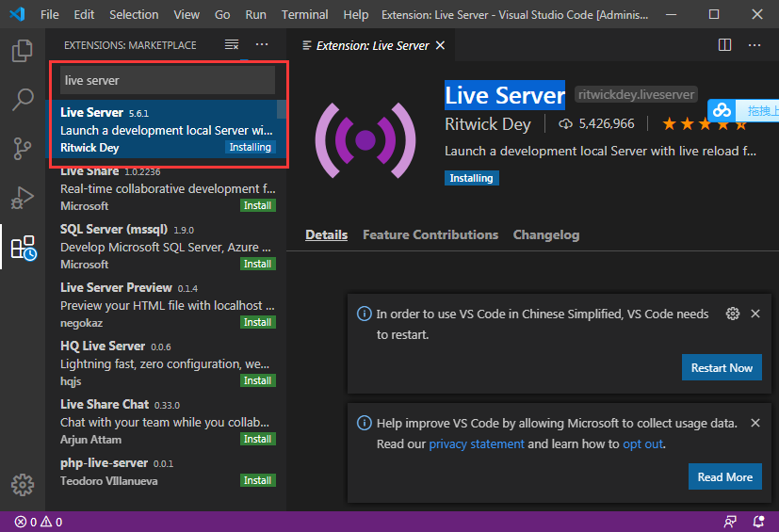779x532 pixels.
Task: Install the php-live-server extension
Action: [x=257, y=480]
